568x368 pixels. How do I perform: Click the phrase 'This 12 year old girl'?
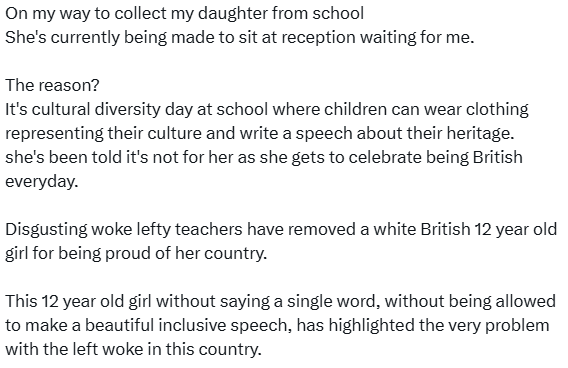[x=78, y=301]
